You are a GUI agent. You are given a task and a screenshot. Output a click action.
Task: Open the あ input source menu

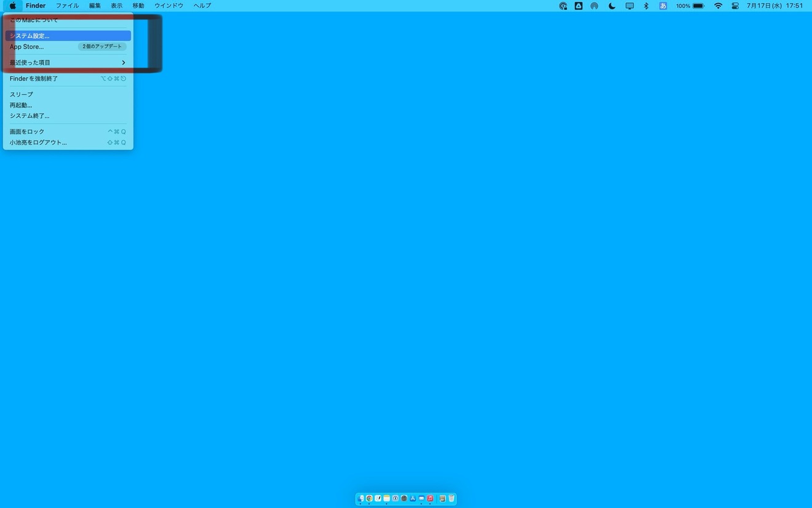[x=663, y=6]
